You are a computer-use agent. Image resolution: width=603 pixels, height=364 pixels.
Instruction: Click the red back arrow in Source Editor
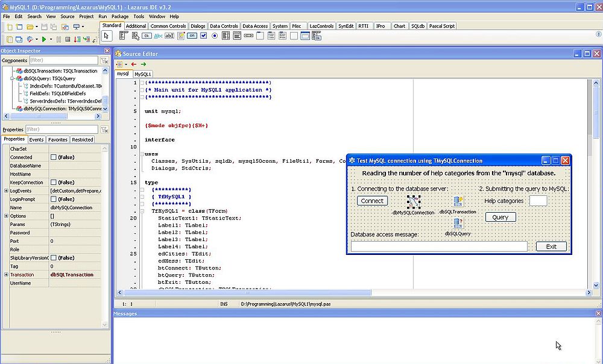coord(133,64)
